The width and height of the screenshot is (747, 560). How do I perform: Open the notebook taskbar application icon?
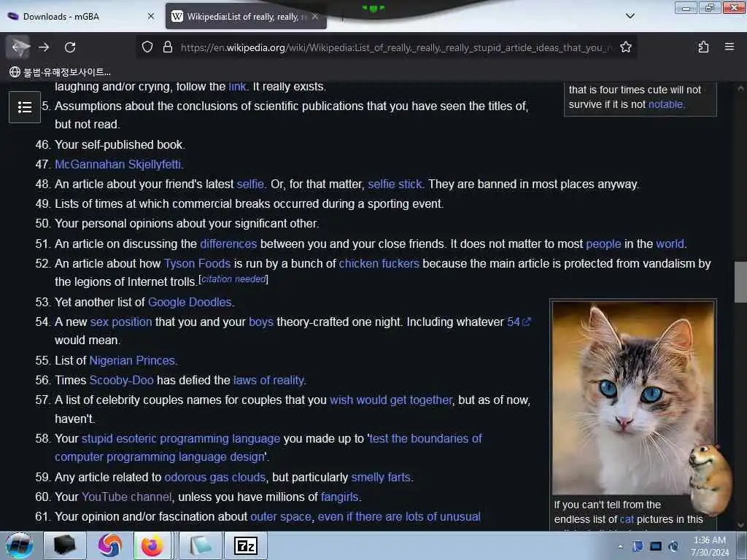coord(201,545)
